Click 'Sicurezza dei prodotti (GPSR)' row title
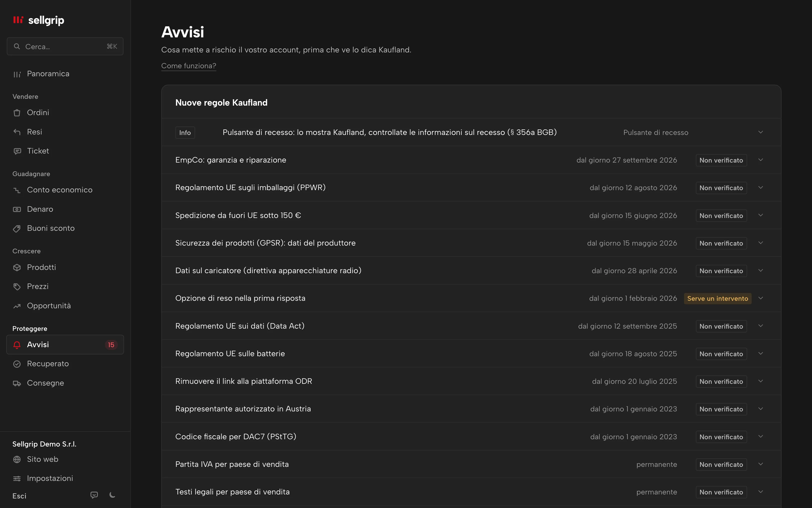Screen dimensions: 812x508 (x=265, y=243)
